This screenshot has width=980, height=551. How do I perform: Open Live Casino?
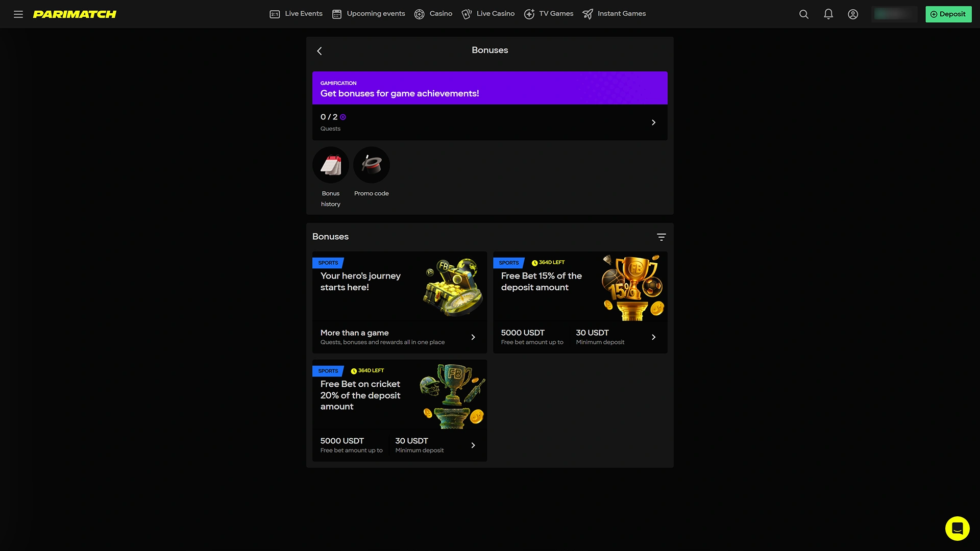tap(488, 14)
